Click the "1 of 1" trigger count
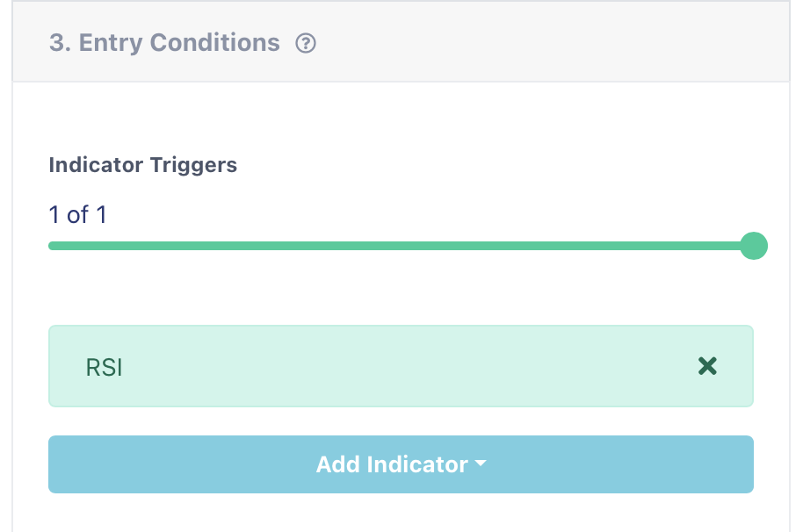Image resolution: width=803 pixels, height=532 pixels. 78,215
